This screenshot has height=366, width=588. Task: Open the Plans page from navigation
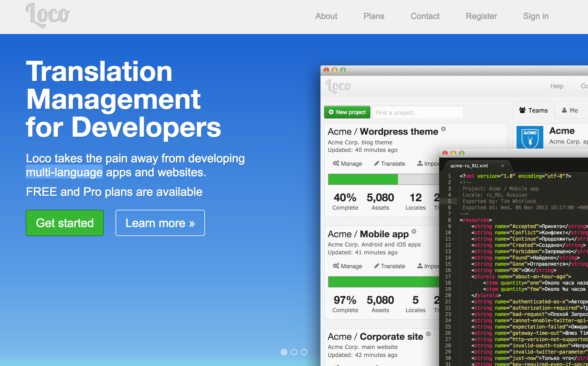click(374, 16)
